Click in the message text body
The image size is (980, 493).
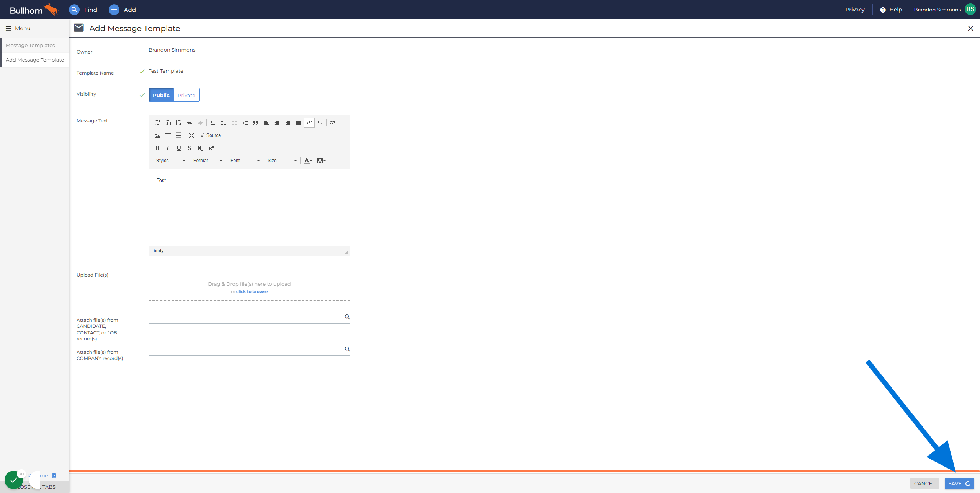[x=249, y=207]
